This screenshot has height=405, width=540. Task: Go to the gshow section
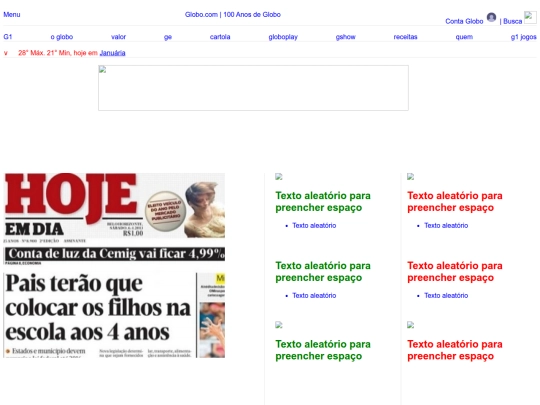pyautogui.click(x=345, y=37)
